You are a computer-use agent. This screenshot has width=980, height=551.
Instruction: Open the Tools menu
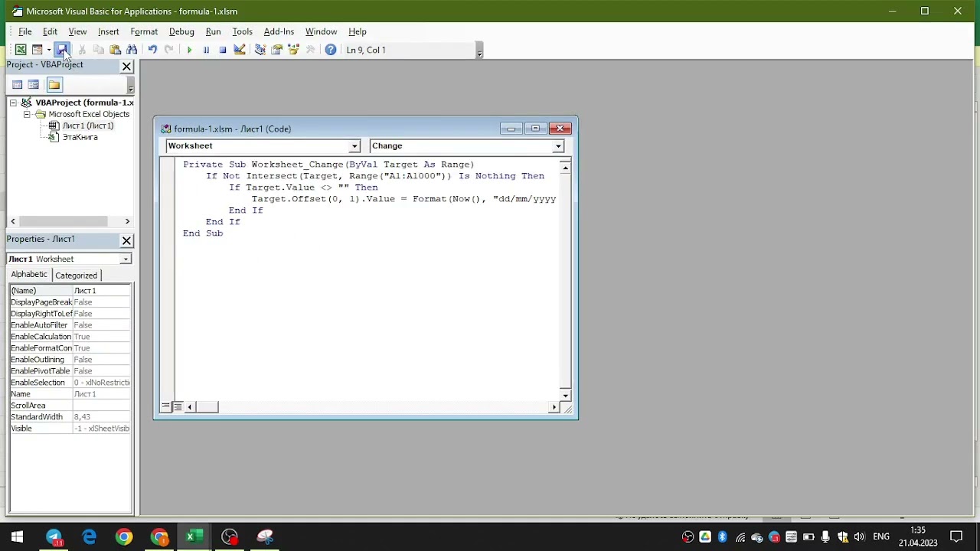242,31
